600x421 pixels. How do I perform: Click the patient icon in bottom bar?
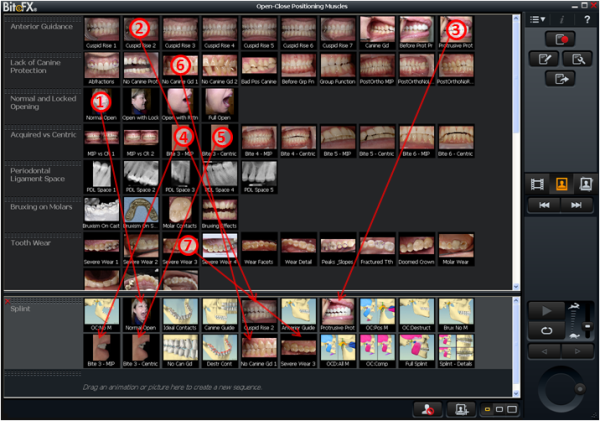[x=425, y=409]
